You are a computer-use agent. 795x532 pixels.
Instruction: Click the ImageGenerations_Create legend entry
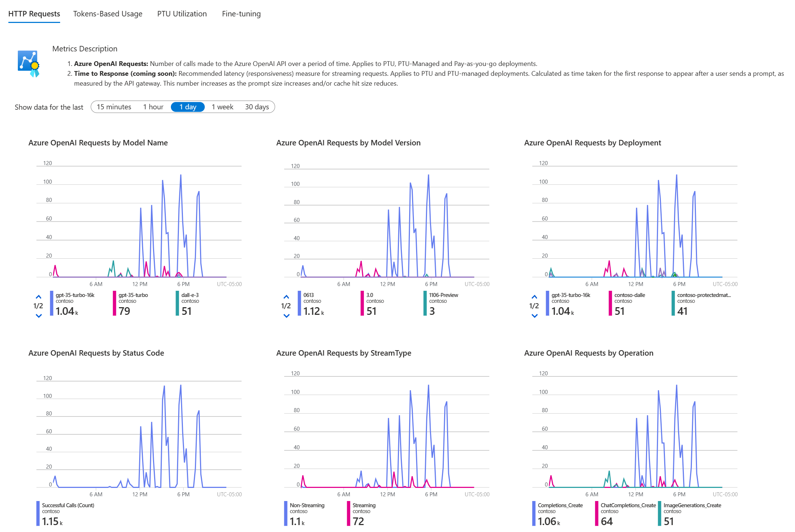coord(692,505)
